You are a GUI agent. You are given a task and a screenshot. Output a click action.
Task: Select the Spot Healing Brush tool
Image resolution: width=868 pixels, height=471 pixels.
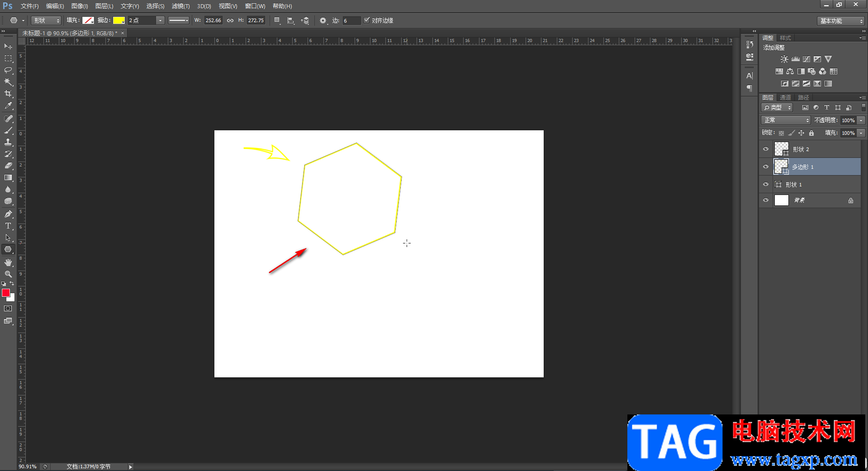8,119
